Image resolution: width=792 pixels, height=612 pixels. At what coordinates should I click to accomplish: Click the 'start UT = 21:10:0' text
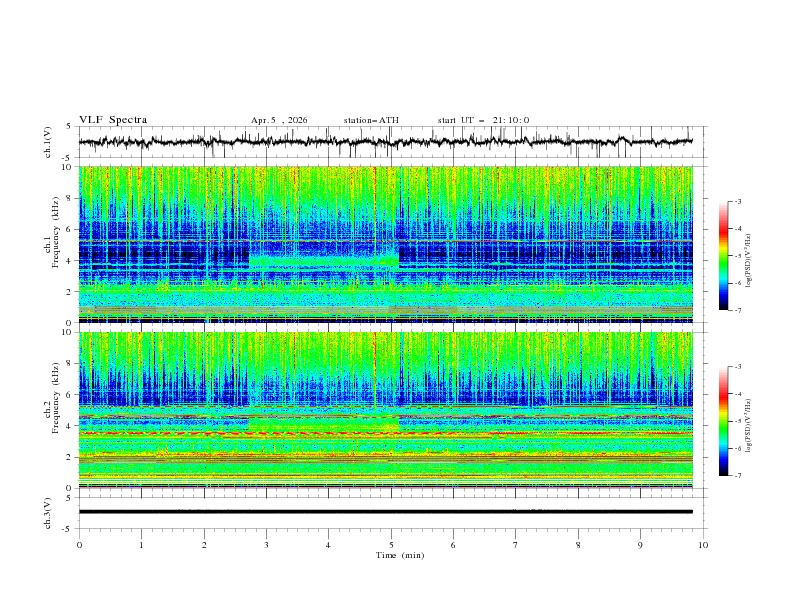483,120
